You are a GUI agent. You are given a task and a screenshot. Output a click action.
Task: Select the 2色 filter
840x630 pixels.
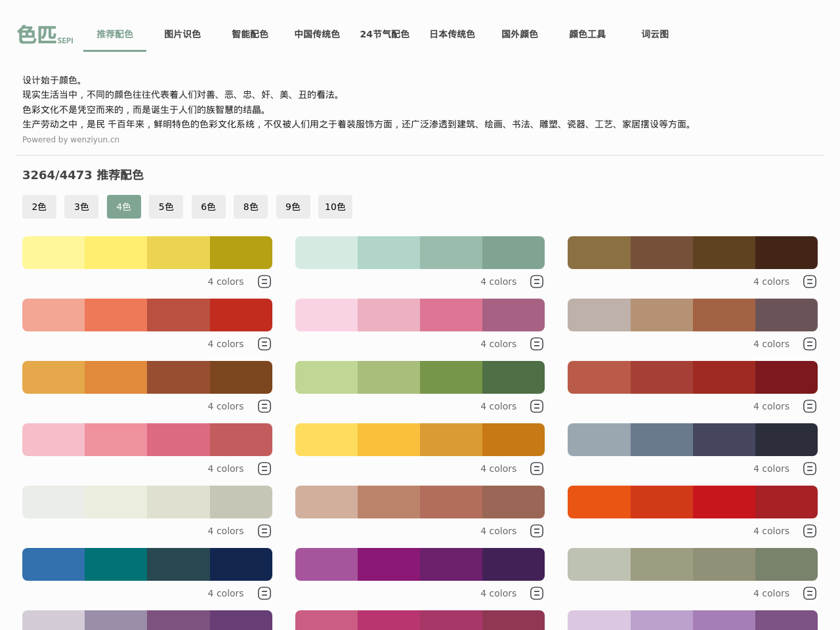tap(39, 207)
